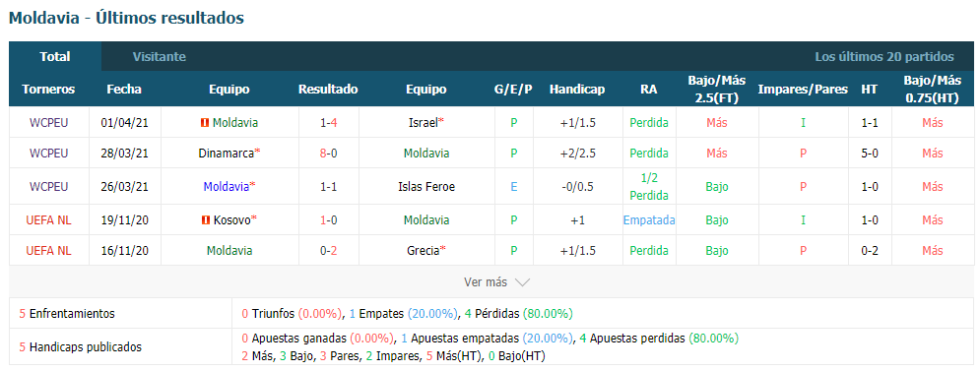Open Los últimos 20 partidos selector
Viewport: 980px width, 371px height.
point(884,57)
